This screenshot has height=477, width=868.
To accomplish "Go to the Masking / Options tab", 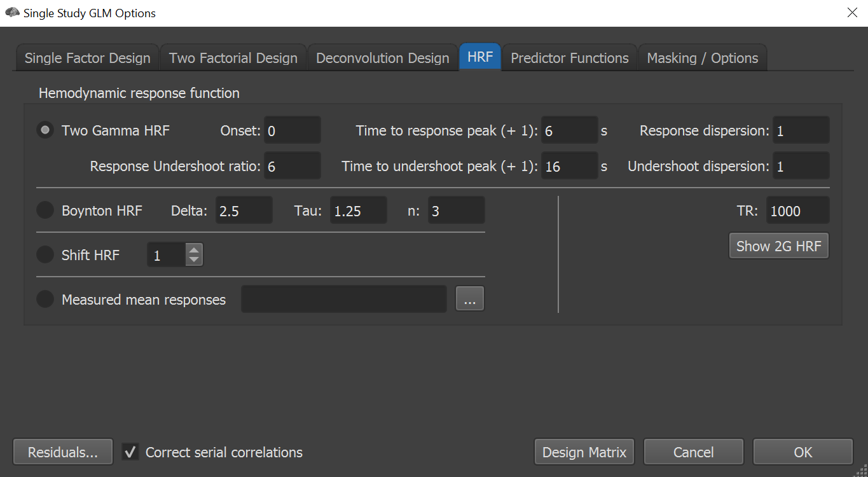I will tap(702, 58).
